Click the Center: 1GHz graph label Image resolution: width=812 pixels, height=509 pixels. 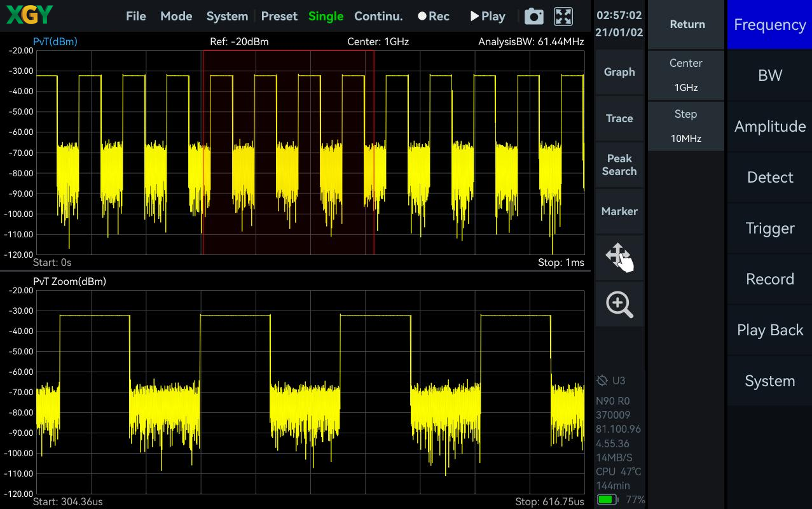click(378, 42)
